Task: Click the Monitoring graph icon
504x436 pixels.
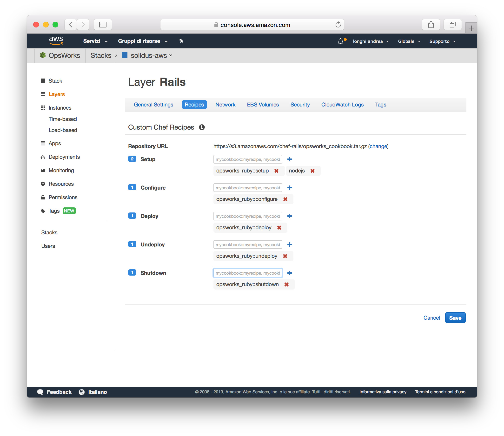Action: 43,170
